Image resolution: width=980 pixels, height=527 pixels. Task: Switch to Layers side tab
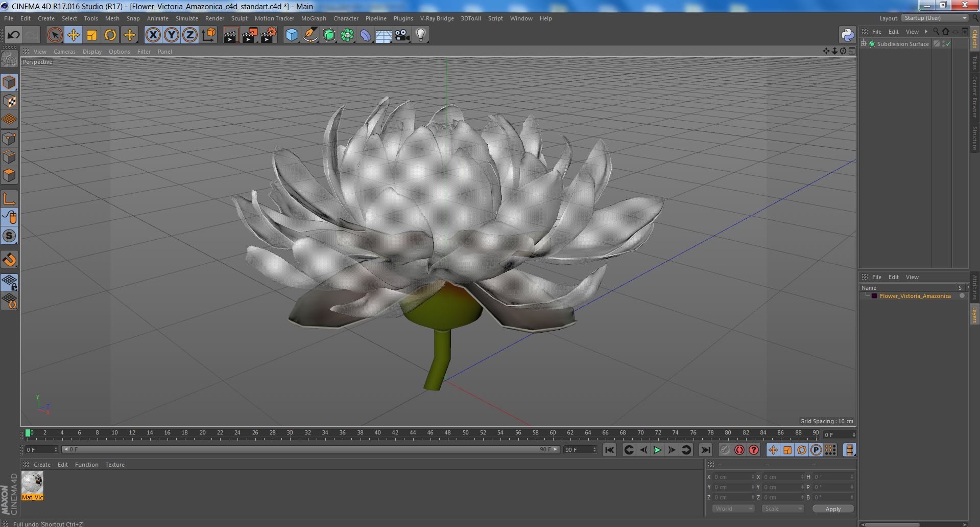click(x=975, y=314)
